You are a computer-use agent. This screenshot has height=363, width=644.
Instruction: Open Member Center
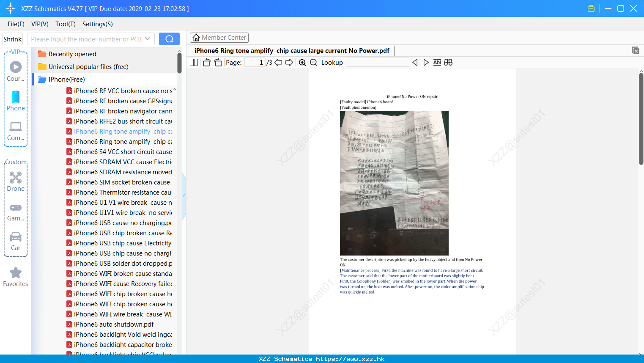[219, 38]
